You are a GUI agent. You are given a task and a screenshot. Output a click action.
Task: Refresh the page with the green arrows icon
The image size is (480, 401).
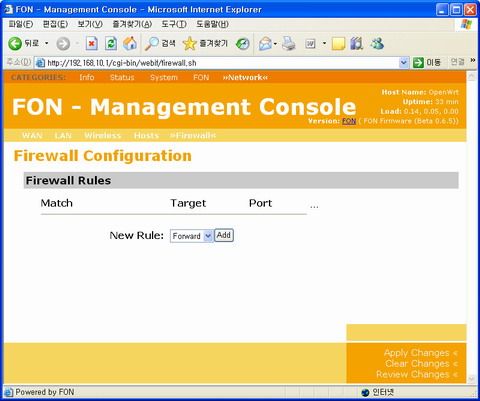pos(111,43)
